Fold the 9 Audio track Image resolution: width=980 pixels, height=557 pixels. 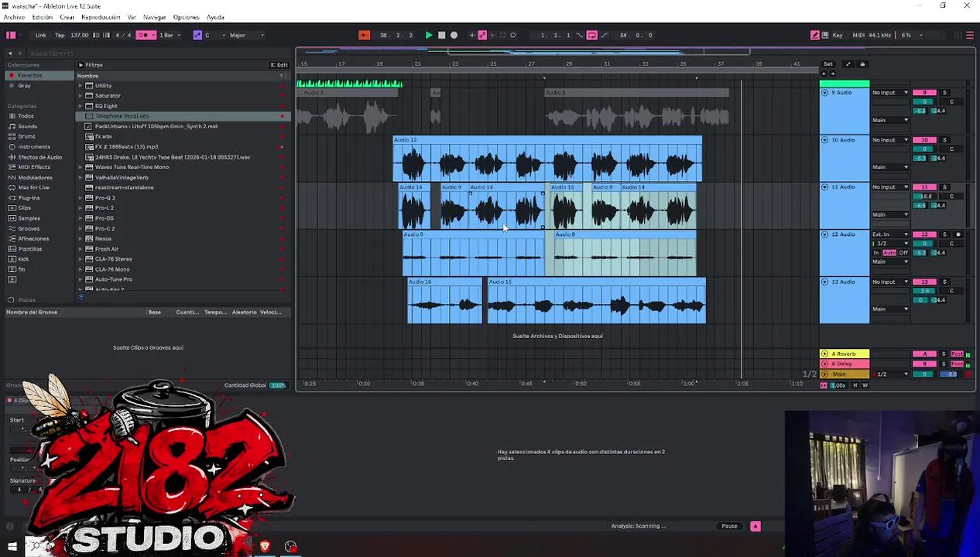(x=824, y=93)
